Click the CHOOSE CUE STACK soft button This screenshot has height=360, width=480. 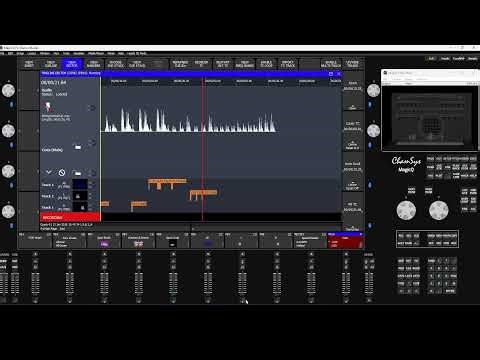[x=115, y=64]
